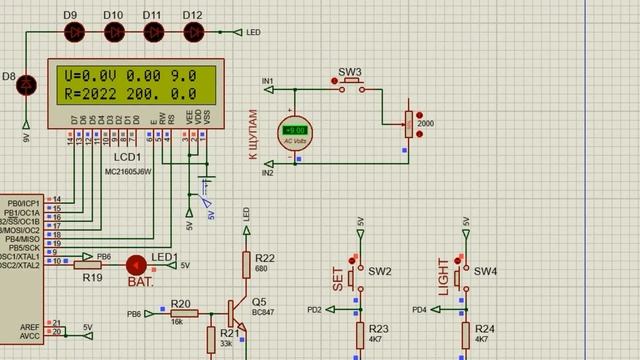Select resistor R19 symbol
This screenshot has height=360, width=640.
(x=87, y=265)
